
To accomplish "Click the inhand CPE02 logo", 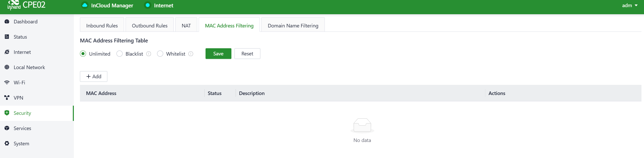I will tap(26, 5).
